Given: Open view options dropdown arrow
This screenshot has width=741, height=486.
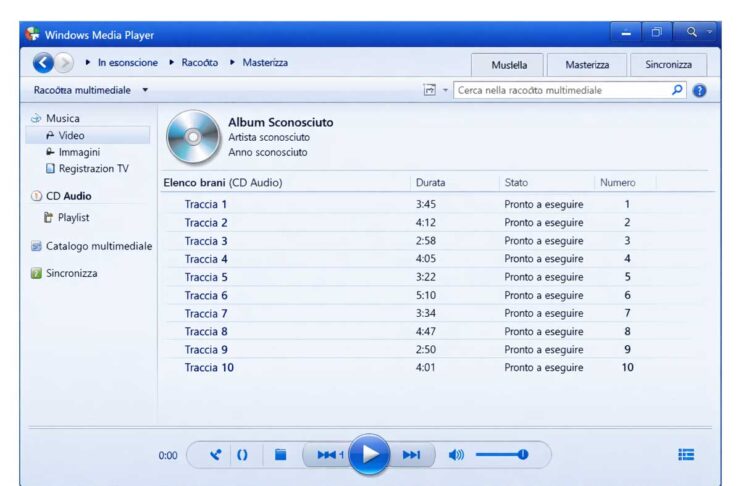Looking at the screenshot, I should click(445, 90).
